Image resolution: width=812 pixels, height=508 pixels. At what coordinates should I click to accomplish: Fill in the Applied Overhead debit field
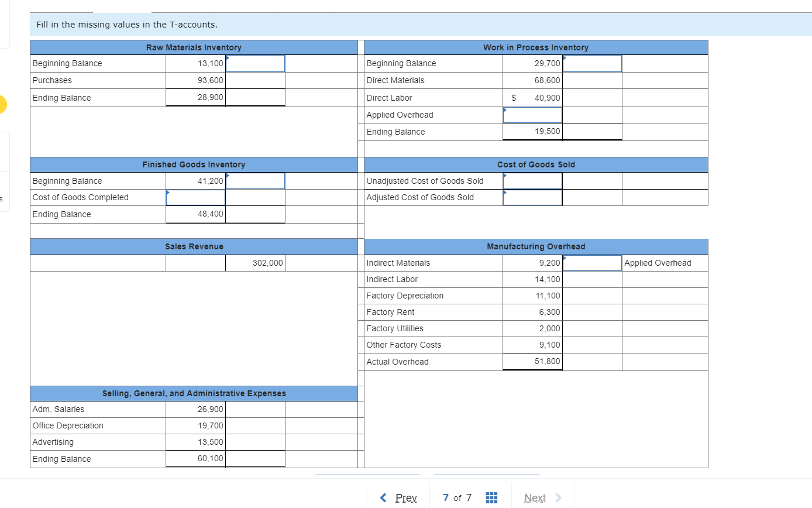pos(532,115)
